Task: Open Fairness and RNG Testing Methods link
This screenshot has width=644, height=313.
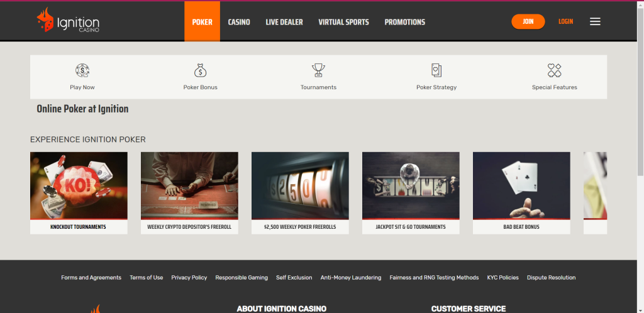Action: click(434, 278)
